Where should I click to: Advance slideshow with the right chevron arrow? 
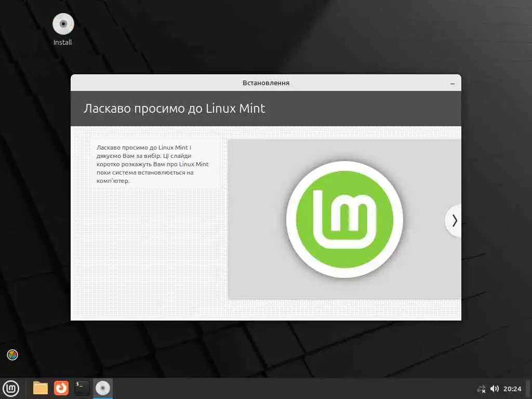(454, 221)
